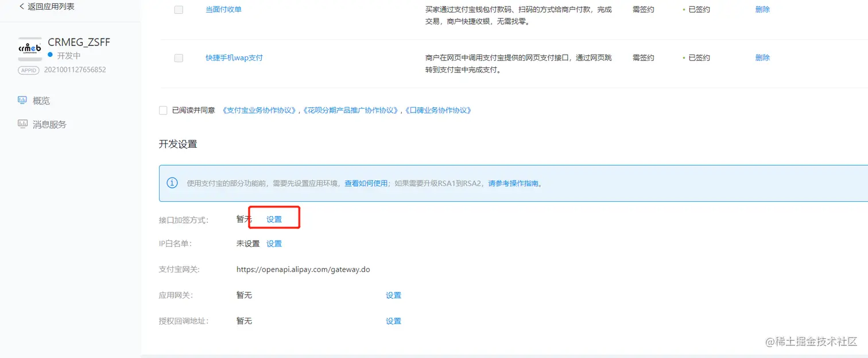Click the APPID number 2021001127656852

[75, 70]
